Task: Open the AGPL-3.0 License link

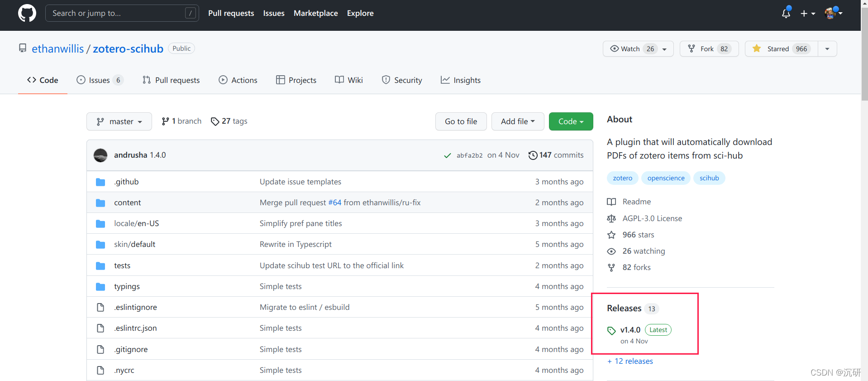Action: coord(652,218)
